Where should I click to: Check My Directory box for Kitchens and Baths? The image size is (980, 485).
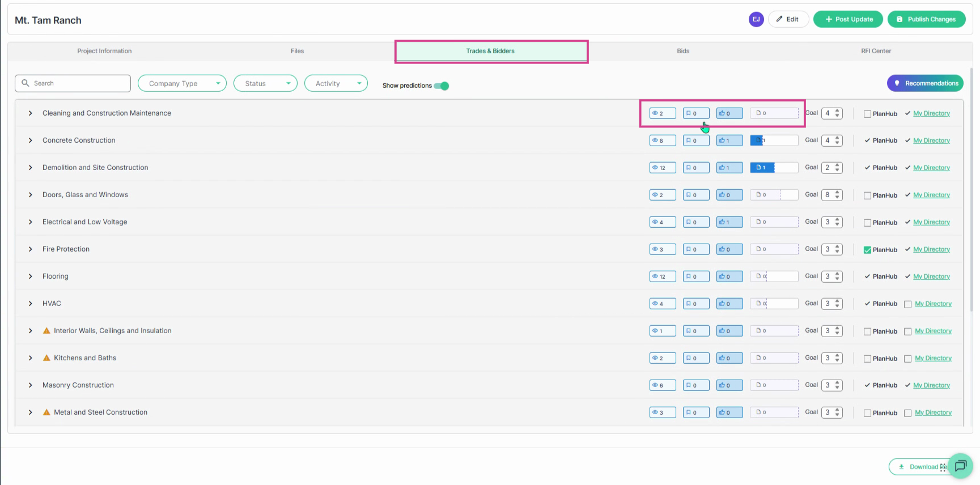(907, 359)
